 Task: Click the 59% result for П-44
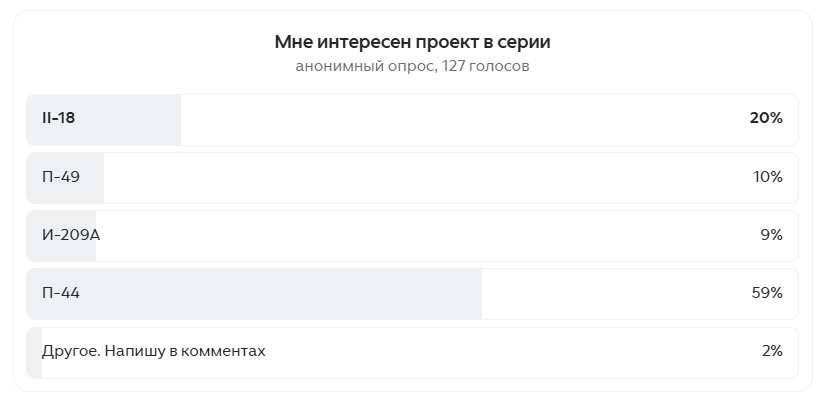tap(766, 293)
